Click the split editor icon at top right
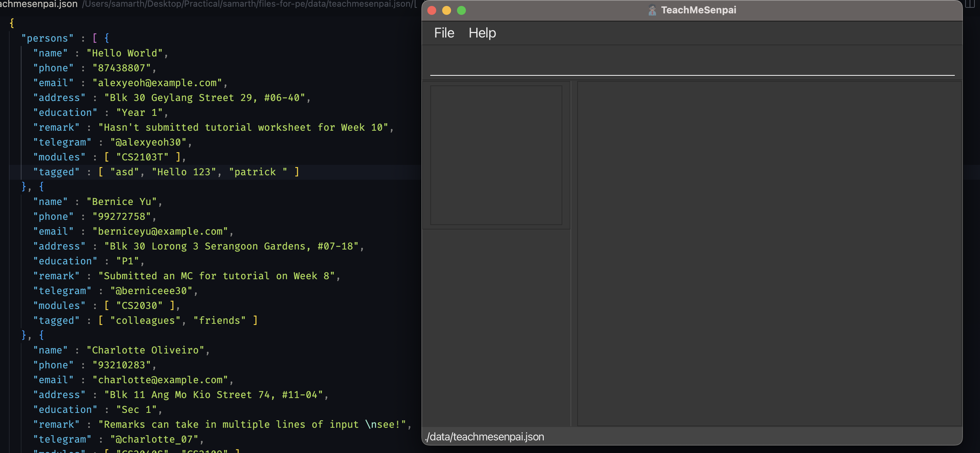This screenshot has width=980, height=453. coord(970,4)
